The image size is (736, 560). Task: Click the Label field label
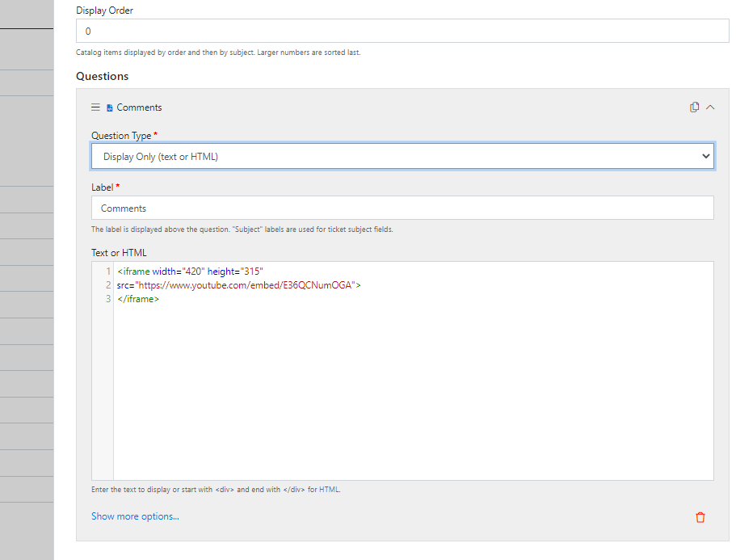(x=102, y=187)
